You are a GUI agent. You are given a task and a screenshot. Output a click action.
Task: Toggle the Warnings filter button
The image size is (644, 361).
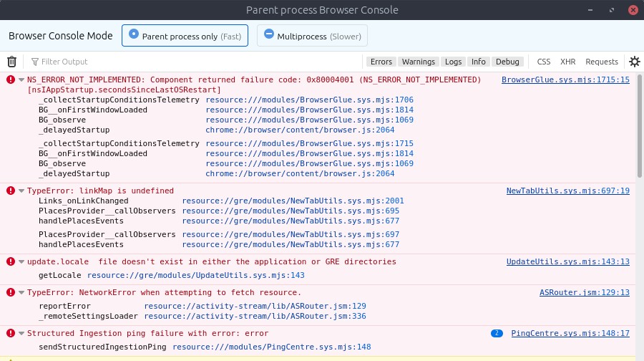418,62
